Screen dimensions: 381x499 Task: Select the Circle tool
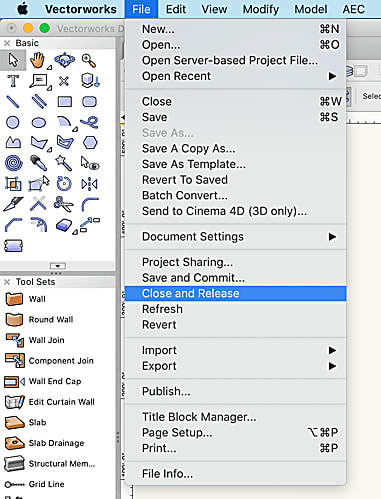point(13,122)
